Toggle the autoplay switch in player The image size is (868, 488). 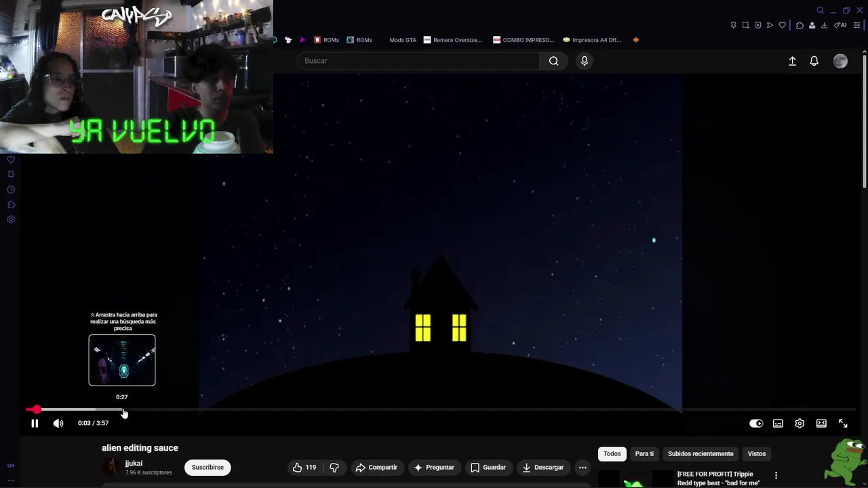(756, 424)
